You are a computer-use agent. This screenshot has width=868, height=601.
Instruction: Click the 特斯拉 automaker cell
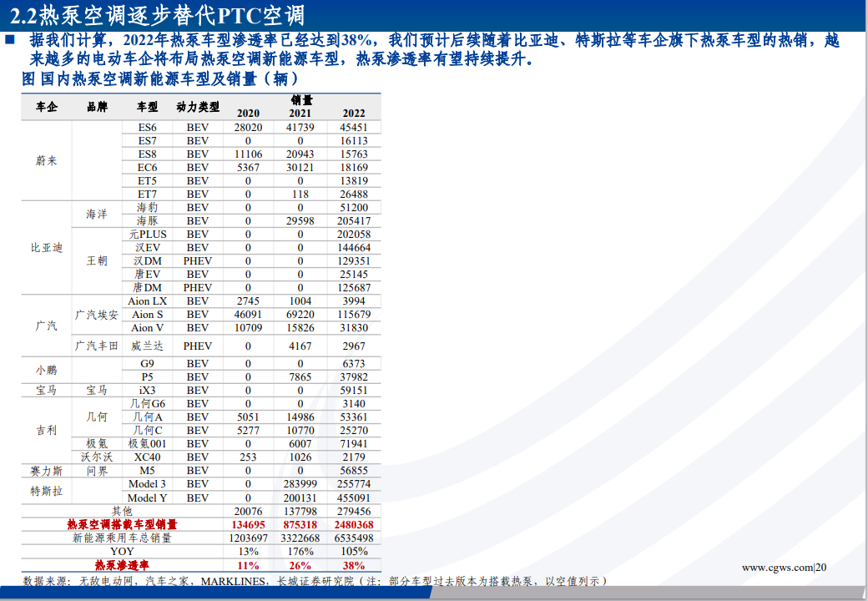click(x=47, y=491)
